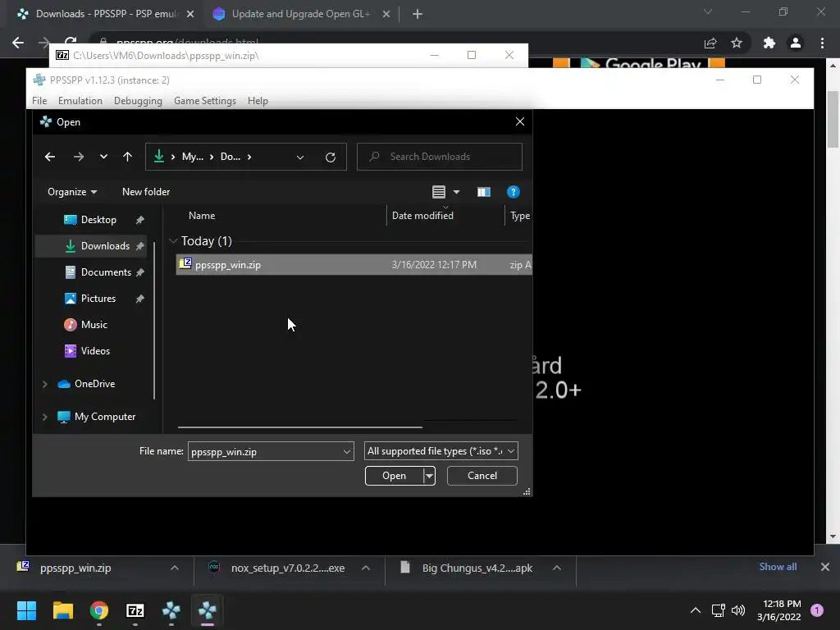The height and width of the screenshot is (630, 840).
Task: Share this page icon in Chrome
Action: pos(710,43)
